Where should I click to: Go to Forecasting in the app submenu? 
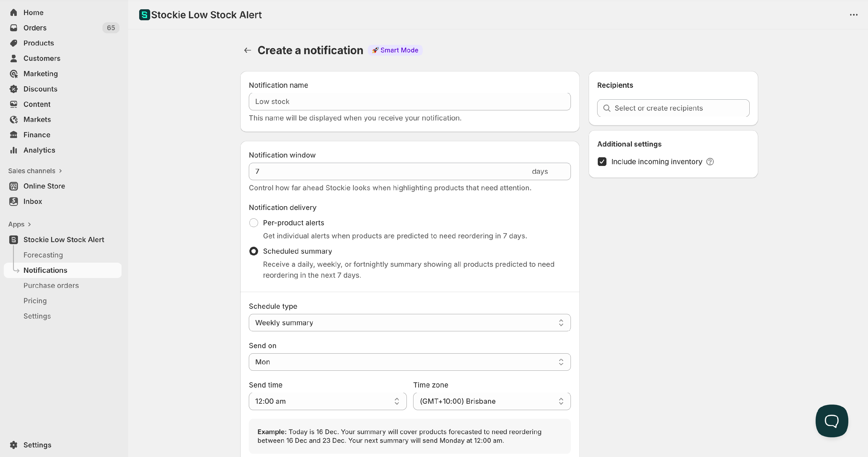pyautogui.click(x=43, y=255)
